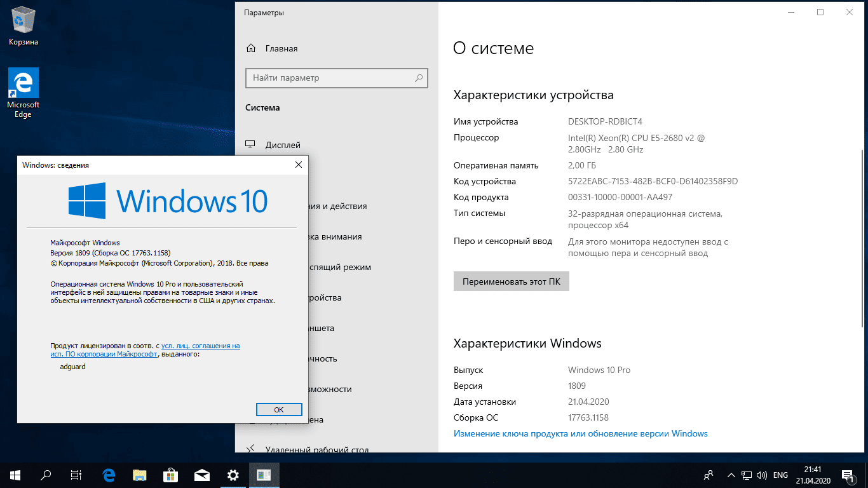
Task: Select the Microsoft Edge desktop shortcut
Action: [x=24, y=93]
